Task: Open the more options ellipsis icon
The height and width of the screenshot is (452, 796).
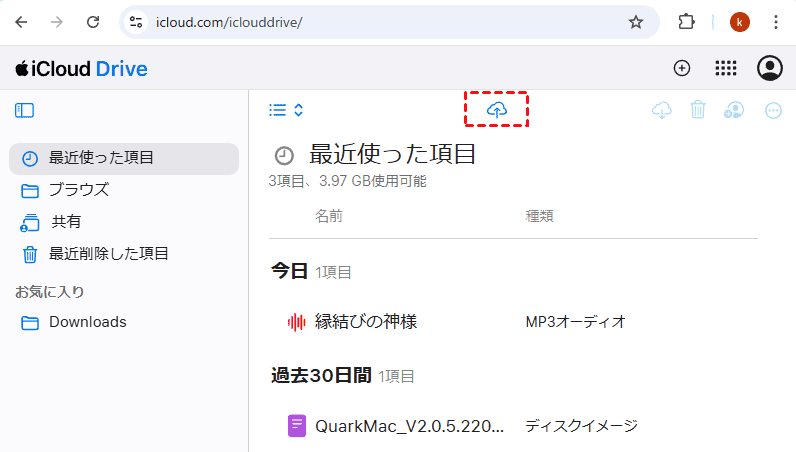Action: point(773,110)
